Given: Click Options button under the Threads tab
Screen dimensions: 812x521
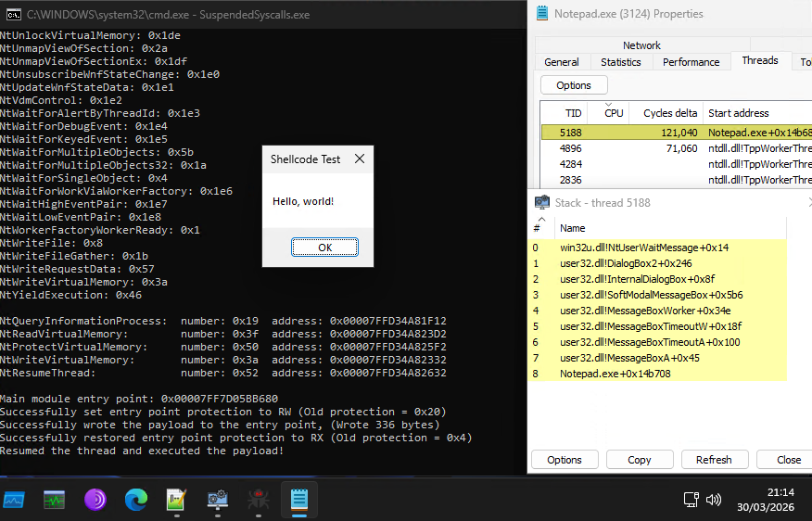Looking at the screenshot, I should 574,85.
